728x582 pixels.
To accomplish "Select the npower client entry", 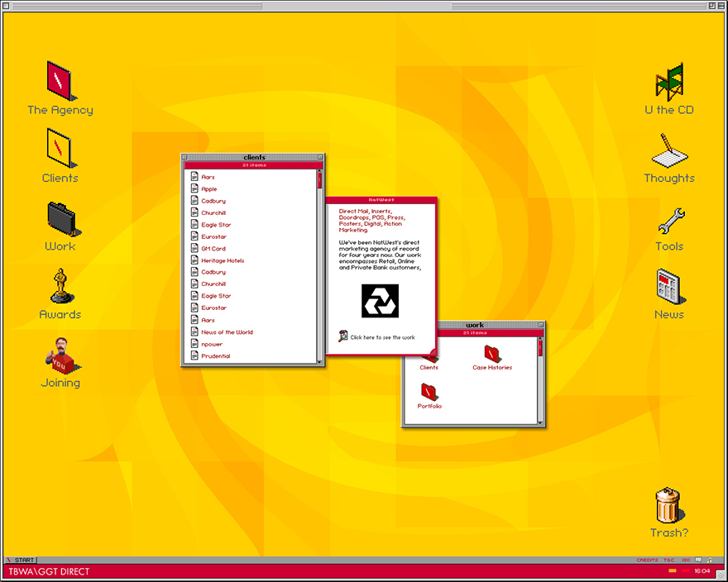I will click(x=207, y=344).
